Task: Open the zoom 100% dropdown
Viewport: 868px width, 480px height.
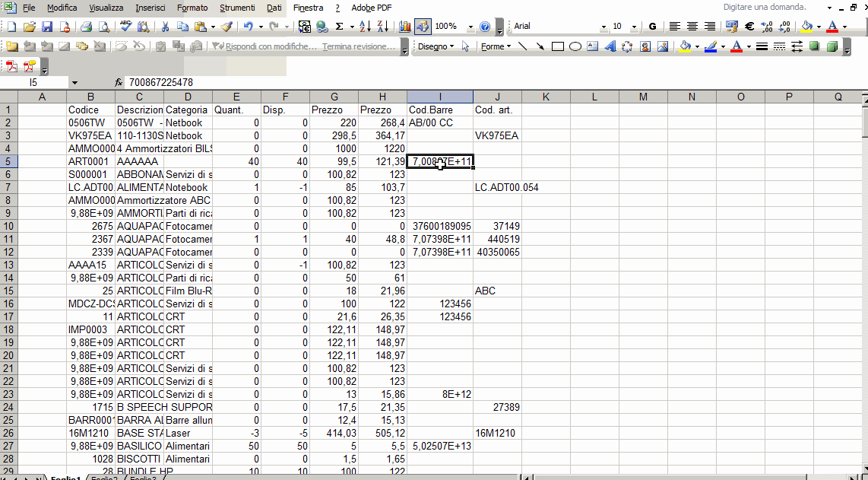Action: pos(471,27)
